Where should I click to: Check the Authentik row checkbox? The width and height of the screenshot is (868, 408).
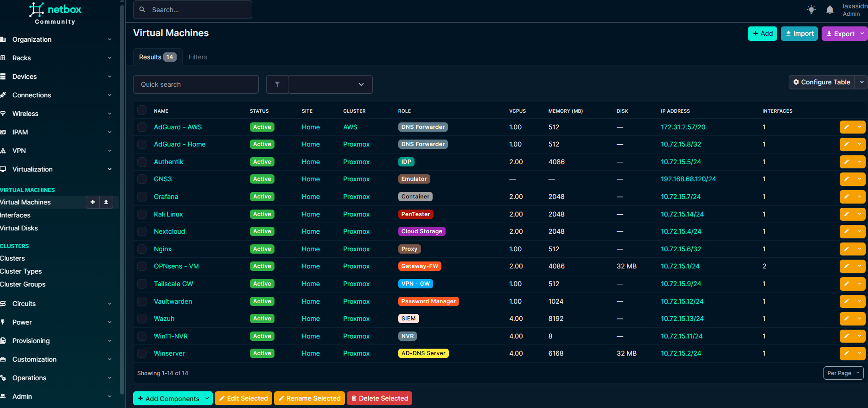142,162
